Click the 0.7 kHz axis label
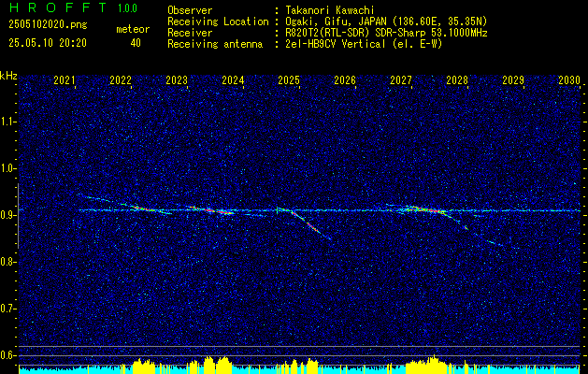588x374 pixels. [x=8, y=309]
